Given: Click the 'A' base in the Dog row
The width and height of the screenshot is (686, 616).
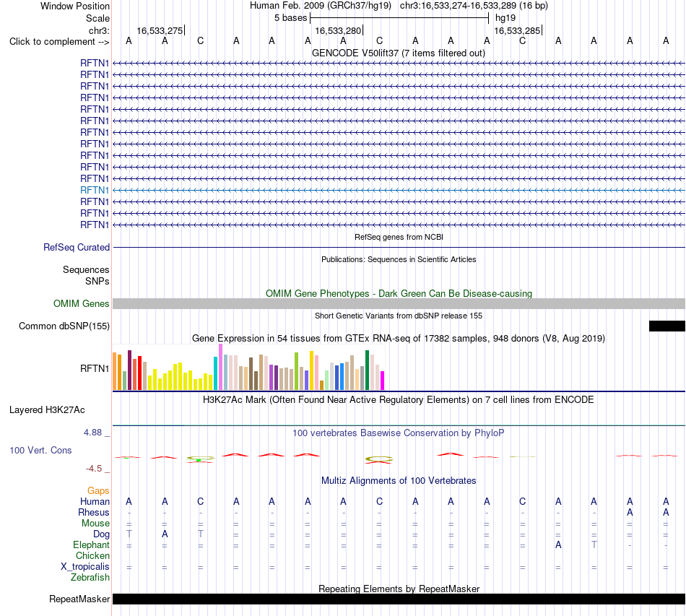Looking at the screenshot, I should click(x=165, y=534).
